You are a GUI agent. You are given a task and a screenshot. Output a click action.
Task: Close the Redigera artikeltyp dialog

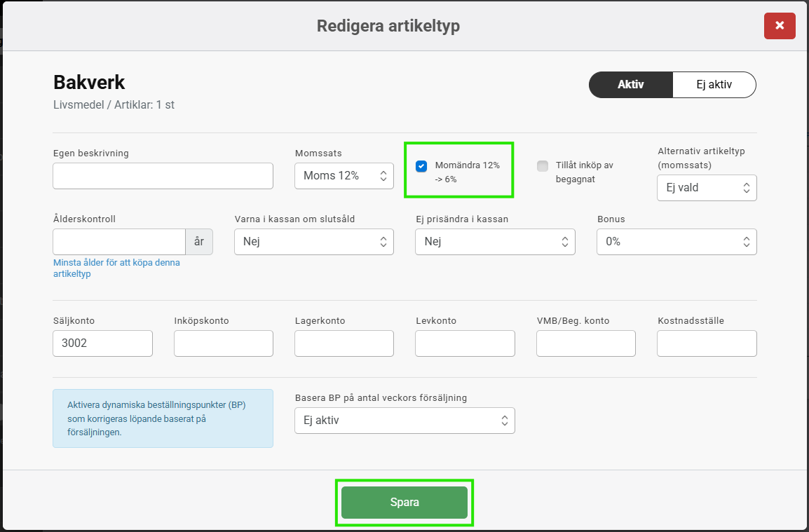click(780, 27)
